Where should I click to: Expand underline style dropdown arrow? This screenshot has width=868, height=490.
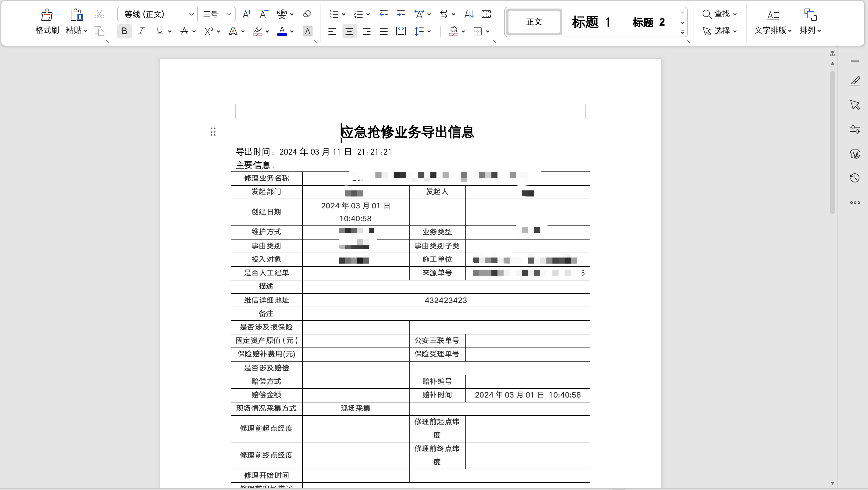point(169,32)
